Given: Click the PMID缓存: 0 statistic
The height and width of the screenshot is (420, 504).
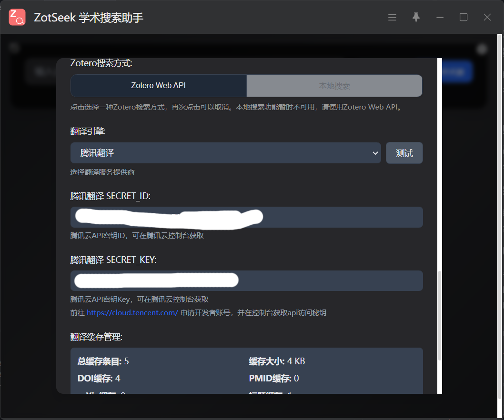Looking at the screenshot, I should coord(274,378).
